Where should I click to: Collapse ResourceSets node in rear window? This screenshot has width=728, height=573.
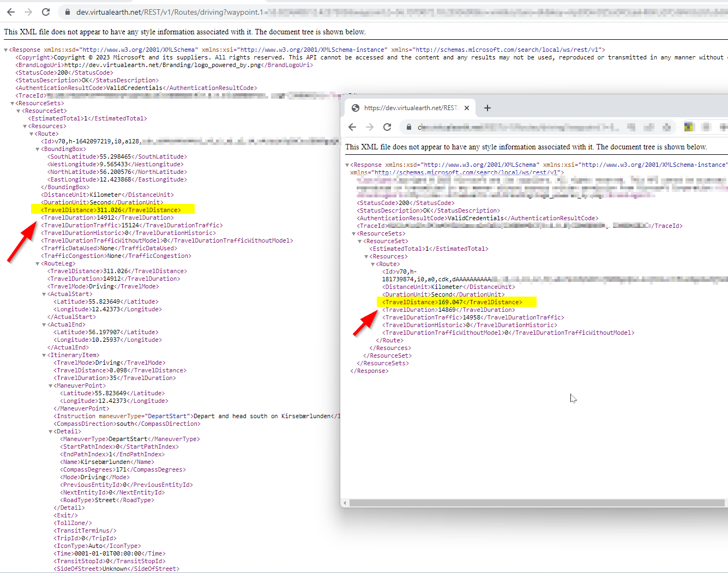pyautogui.click(x=13, y=104)
